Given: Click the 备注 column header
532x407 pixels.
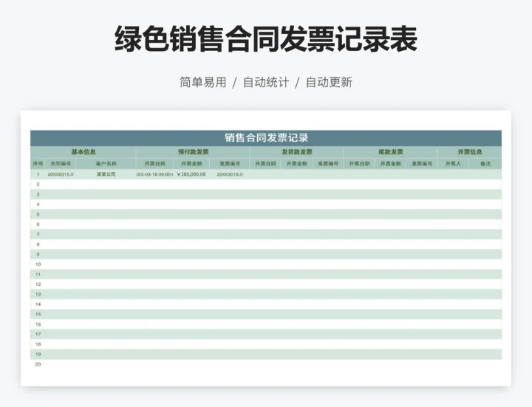Looking at the screenshot, I should 485,164.
